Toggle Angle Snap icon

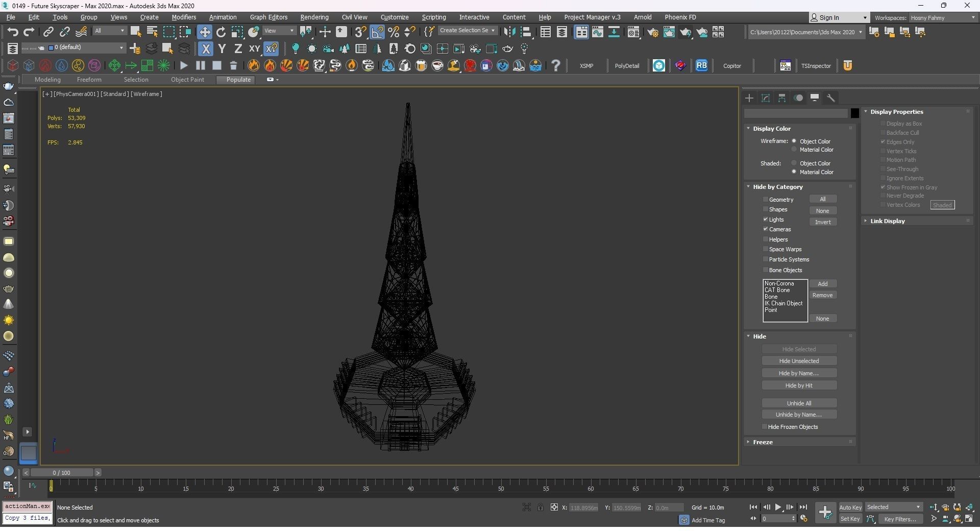[377, 32]
